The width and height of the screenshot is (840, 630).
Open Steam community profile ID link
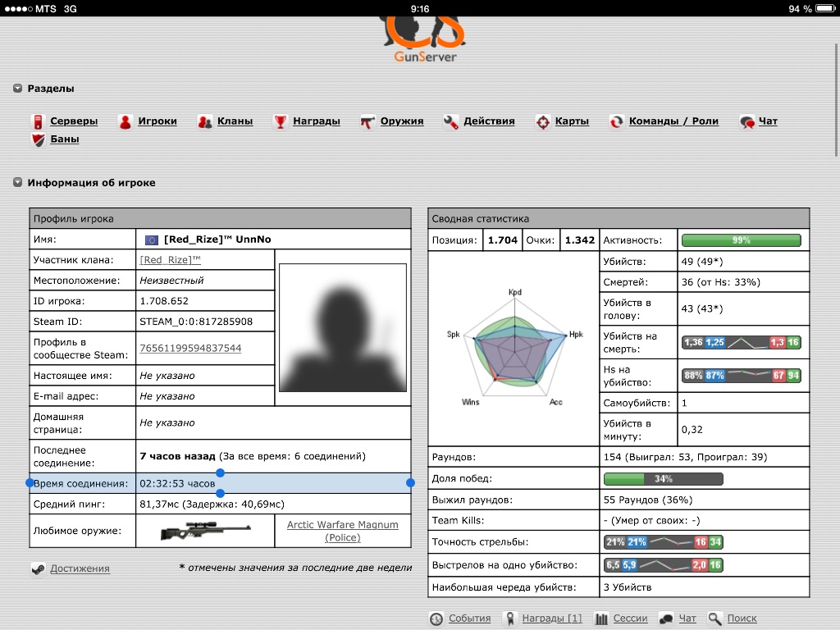(x=190, y=349)
